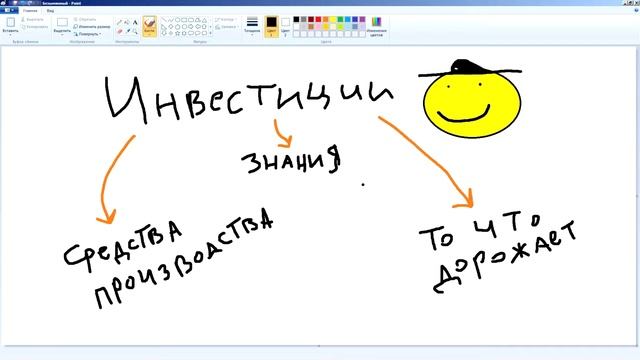Click the Вырезать command

tap(32, 19)
